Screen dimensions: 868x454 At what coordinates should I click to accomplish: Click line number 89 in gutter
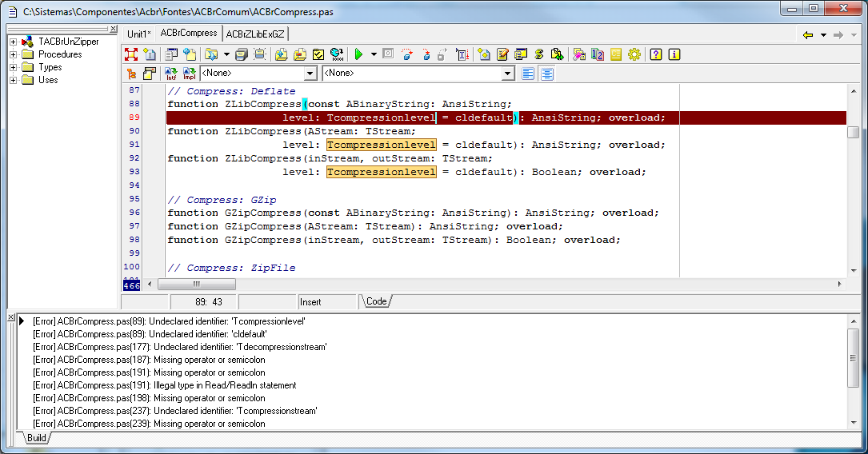click(134, 117)
